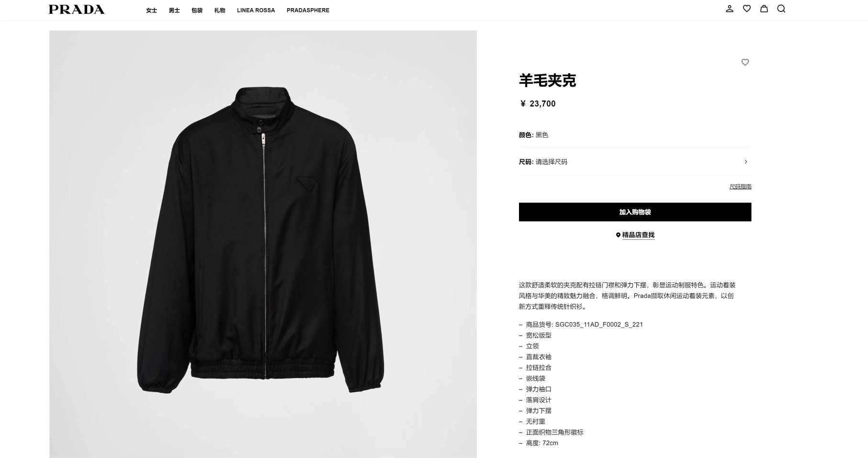The width and height of the screenshot is (868, 458).
Task: Add jacket to wishlist with heart toggle
Action: tap(745, 62)
